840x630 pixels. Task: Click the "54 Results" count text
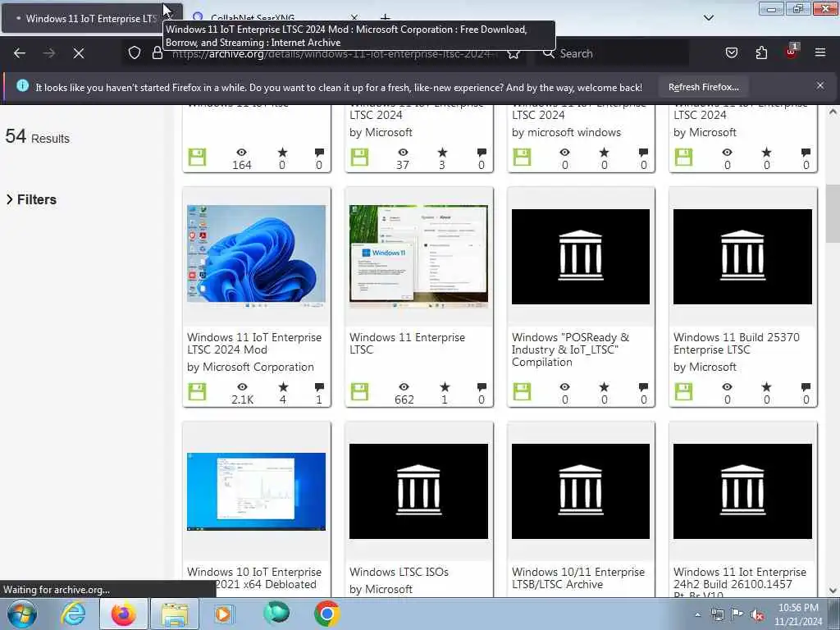[38, 137]
